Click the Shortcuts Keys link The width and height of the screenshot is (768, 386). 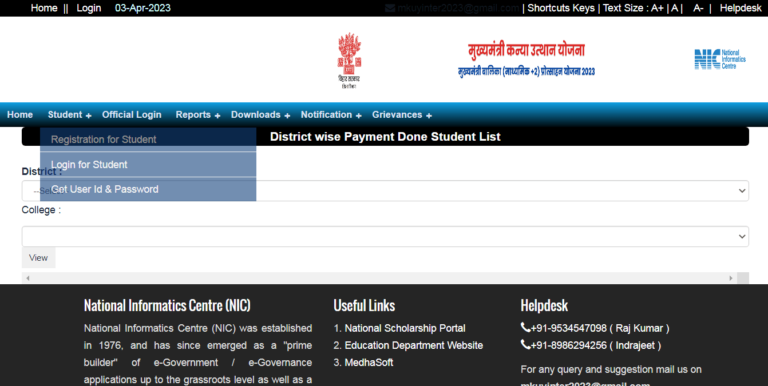point(561,8)
